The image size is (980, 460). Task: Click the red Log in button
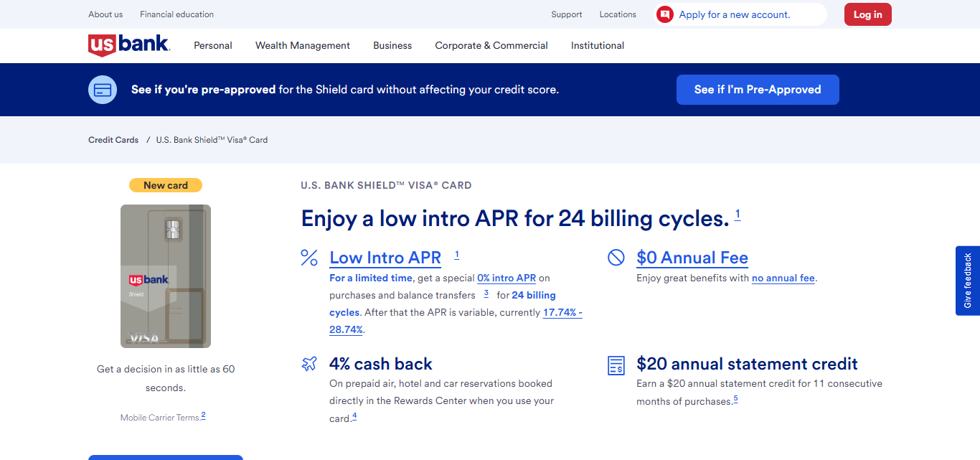point(868,14)
